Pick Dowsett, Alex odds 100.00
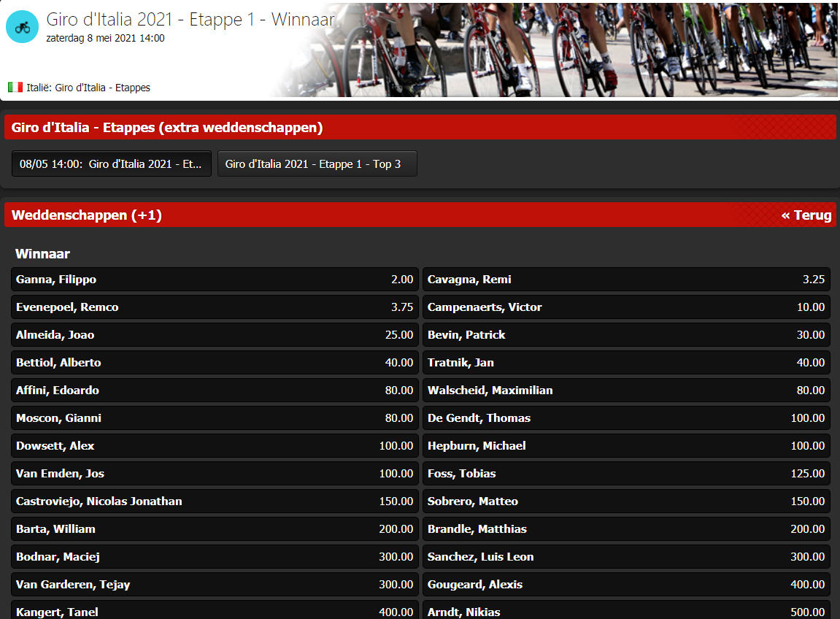This screenshot has width=840, height=619. click(x=215, y=446)
